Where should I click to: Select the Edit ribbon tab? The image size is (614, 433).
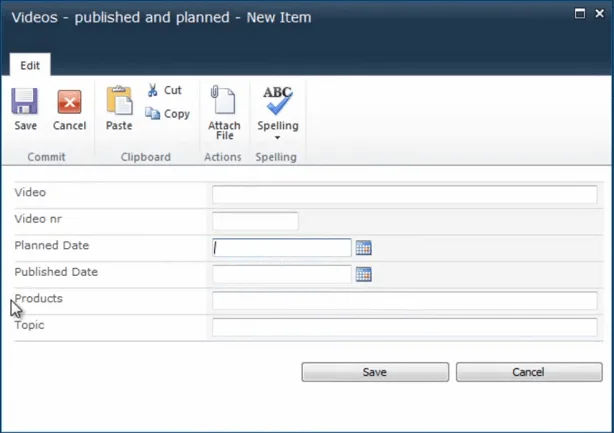click(x=30, y=65)
